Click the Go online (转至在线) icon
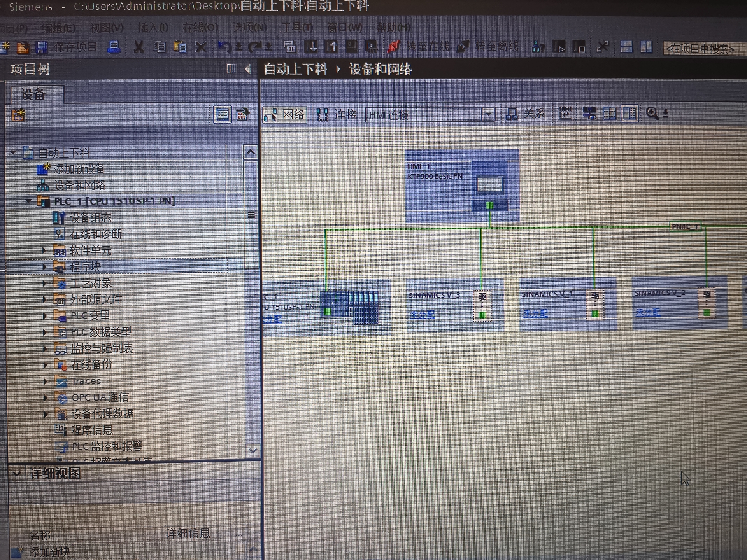747x560 pixels. (x=394, y=47)
